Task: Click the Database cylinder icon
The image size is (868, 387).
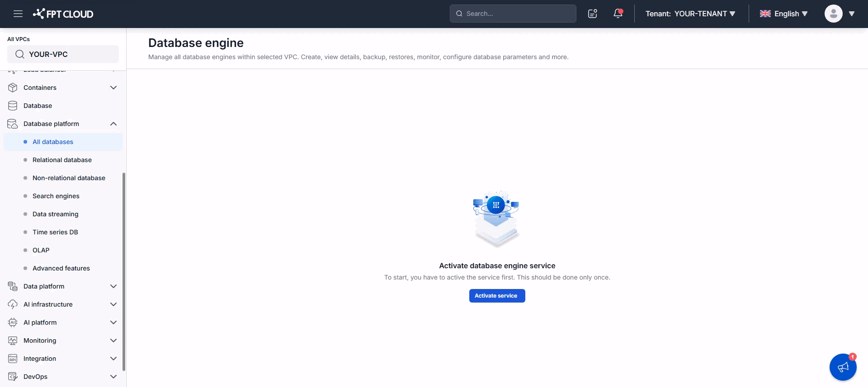Action: pos(13,106)
